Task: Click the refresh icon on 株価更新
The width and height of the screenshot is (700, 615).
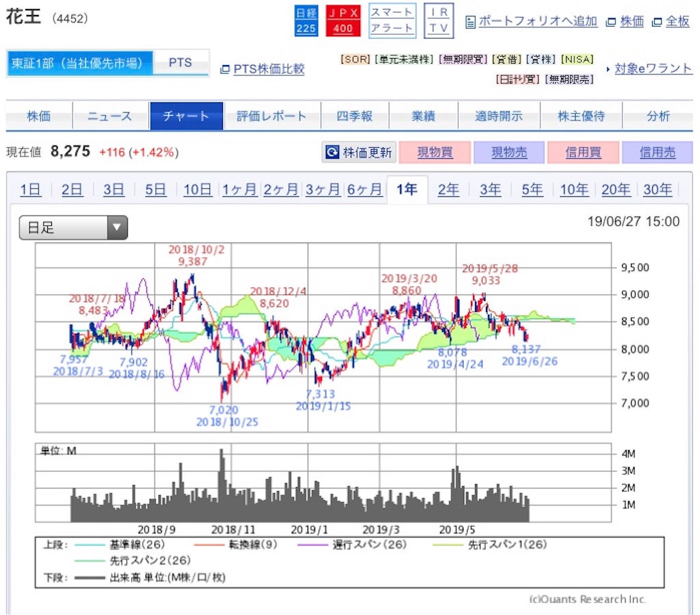Action: [332, 153]
